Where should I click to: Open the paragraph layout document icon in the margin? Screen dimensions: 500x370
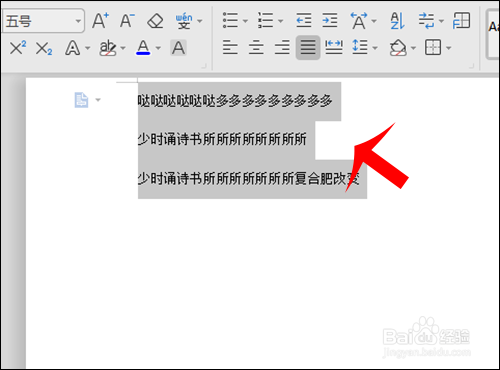(x=81, y=100)
